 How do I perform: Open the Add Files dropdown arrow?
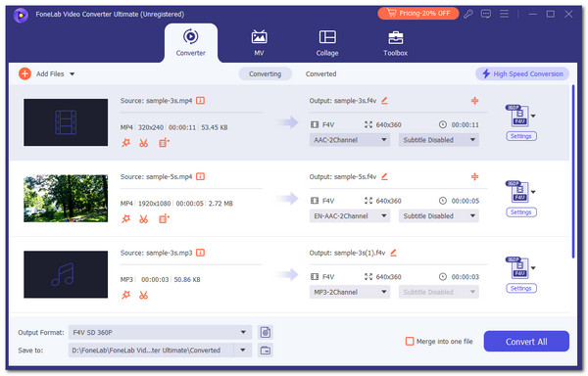click(x=72, y=74)
